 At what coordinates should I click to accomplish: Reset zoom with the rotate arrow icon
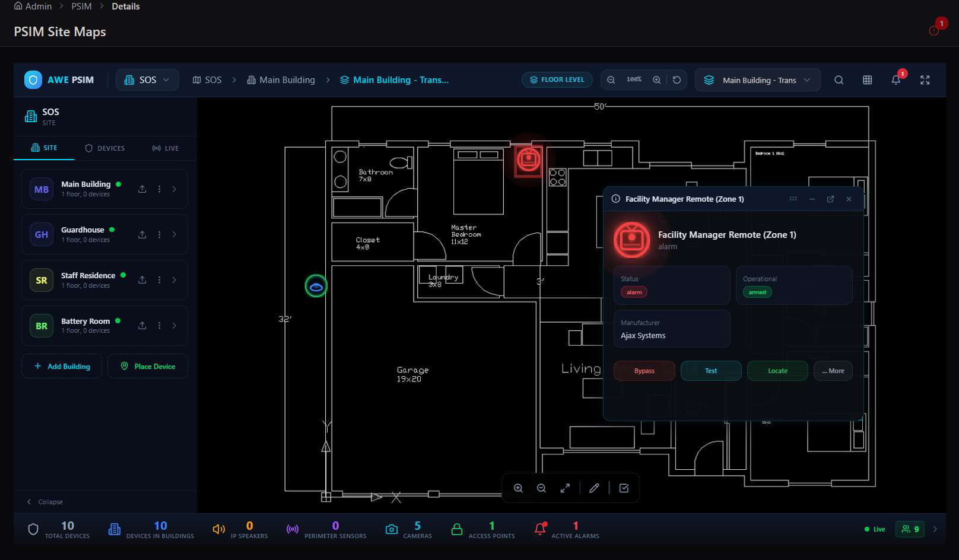(x=677, y=79)
